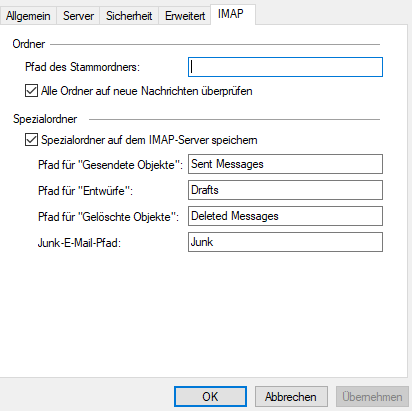The width and height of the screenshot is (412, 411).
Task: Go to the Erweitert tab
Action: pyautogui.click(x=185, y=16)
